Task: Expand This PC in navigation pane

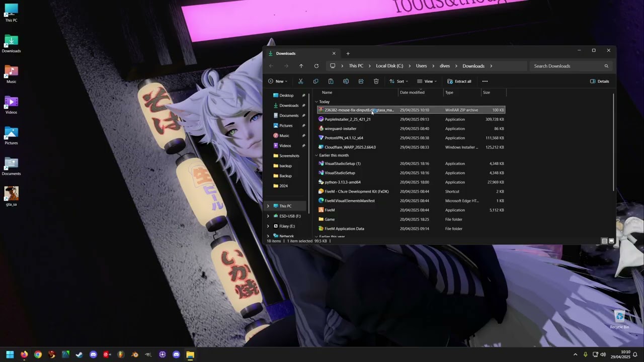Action: coord(268,206)
